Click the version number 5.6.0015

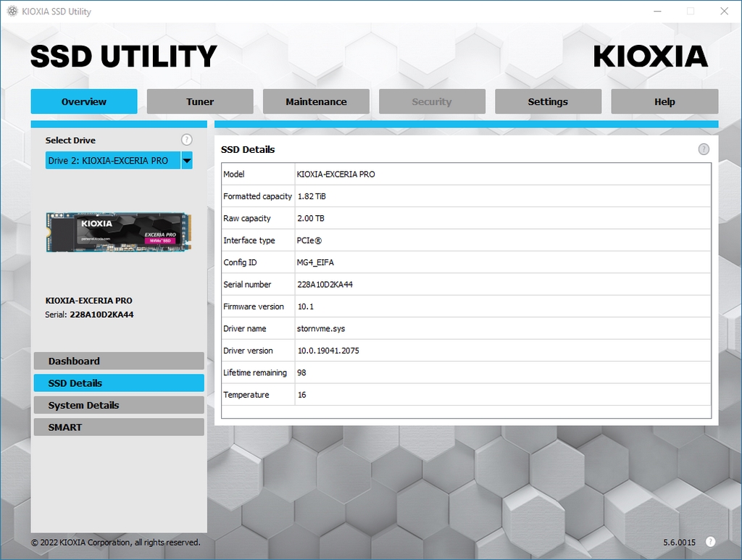[x=679, y=543]
